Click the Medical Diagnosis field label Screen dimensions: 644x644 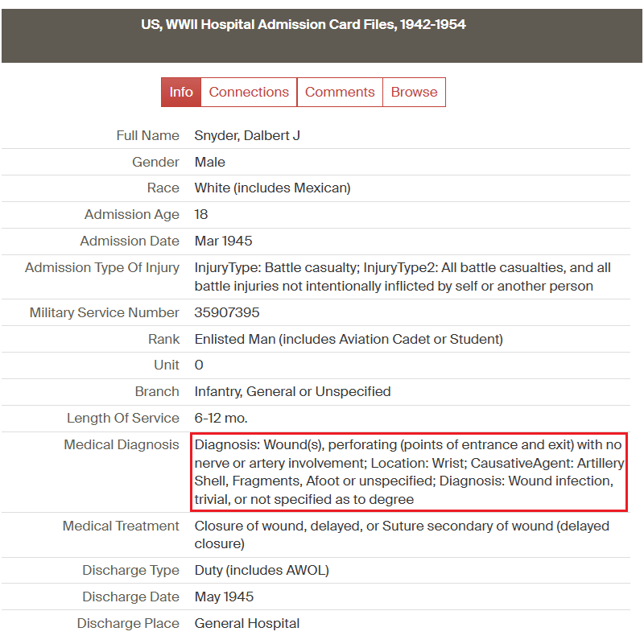(x=122, y=445)
